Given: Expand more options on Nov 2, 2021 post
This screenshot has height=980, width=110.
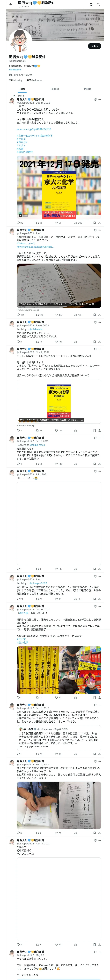Looking at the screenshot, I should [100, 349].
